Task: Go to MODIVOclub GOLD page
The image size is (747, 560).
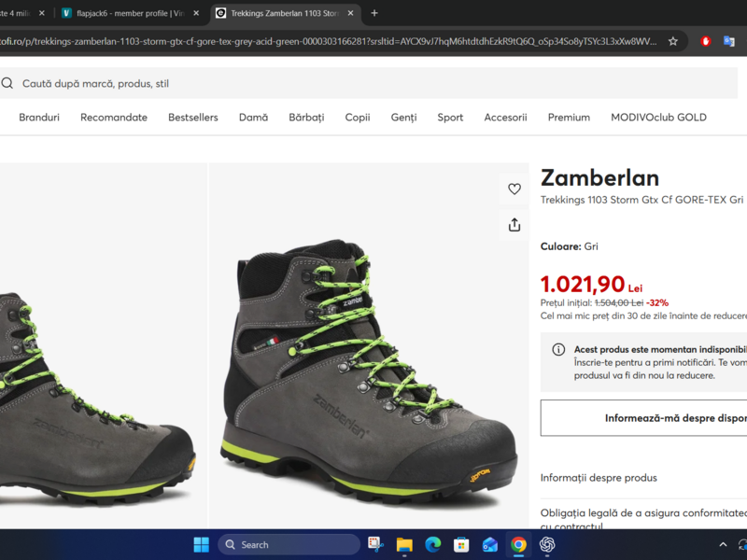Action: click(x=658, y=118)
